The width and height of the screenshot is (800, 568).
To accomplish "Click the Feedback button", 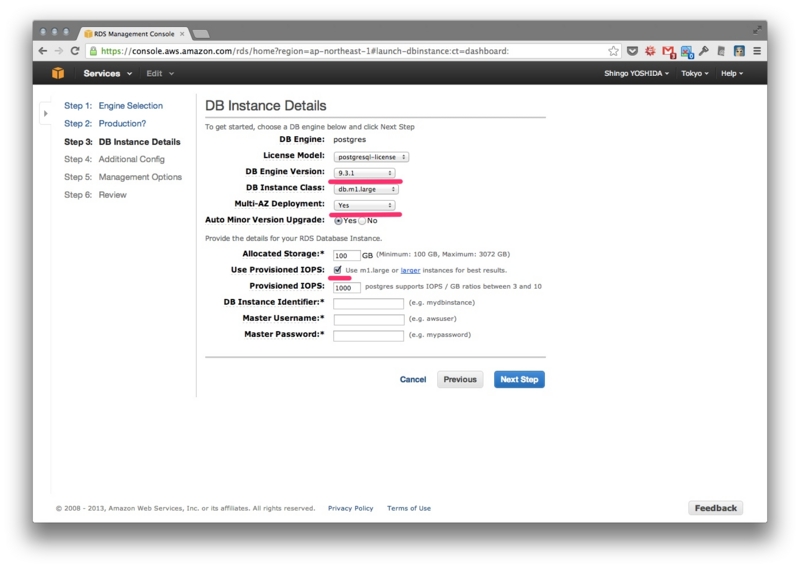I will [x=715, y=508].
